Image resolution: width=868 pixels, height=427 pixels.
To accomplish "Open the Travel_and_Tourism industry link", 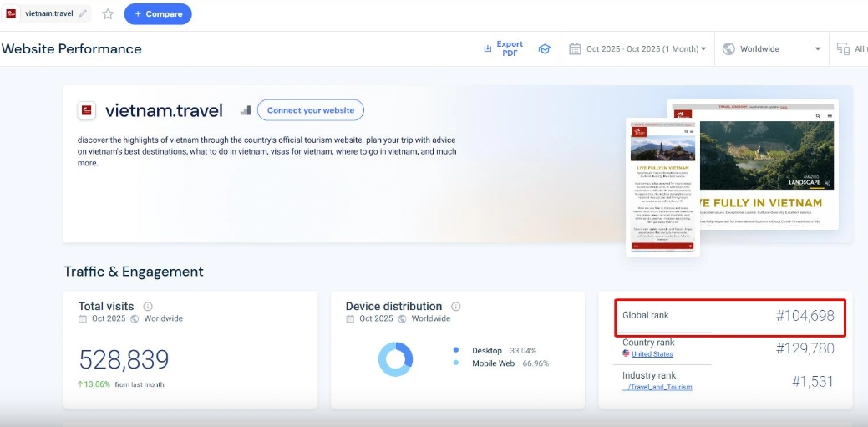I will (657, 387).
